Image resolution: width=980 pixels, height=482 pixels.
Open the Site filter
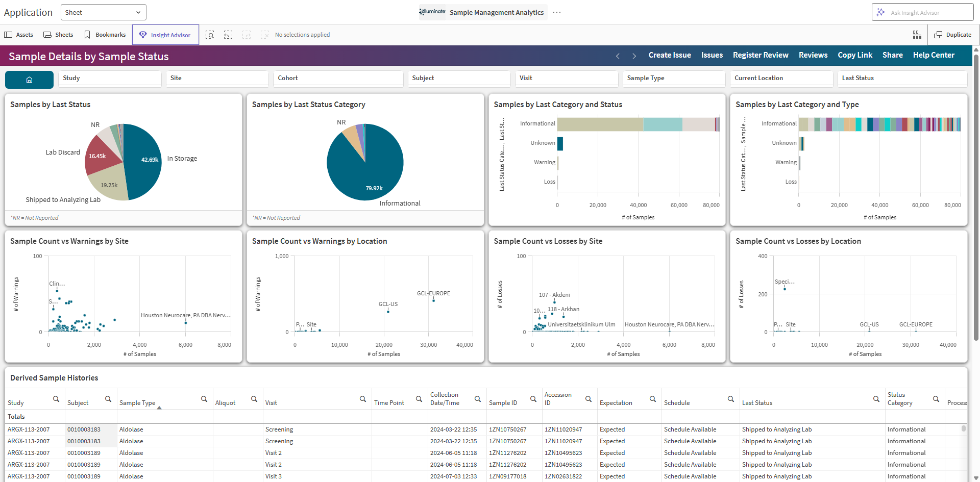pos(217,78)
